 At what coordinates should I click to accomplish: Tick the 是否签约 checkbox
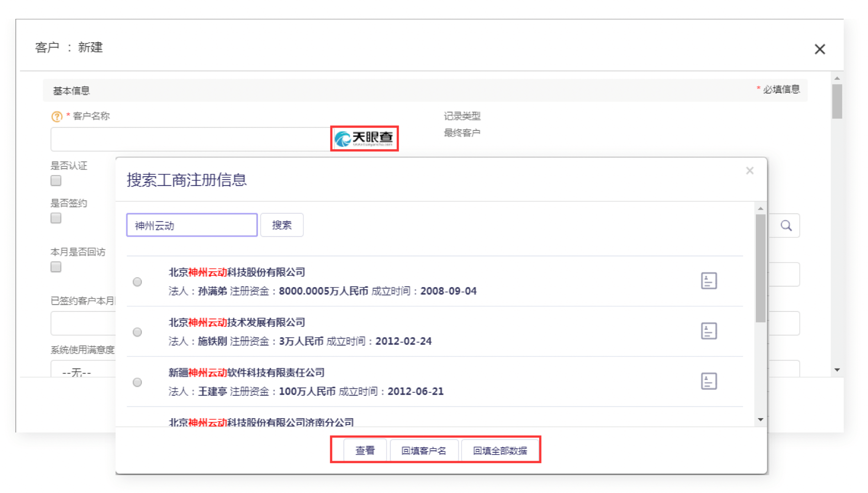pos(56,218)
